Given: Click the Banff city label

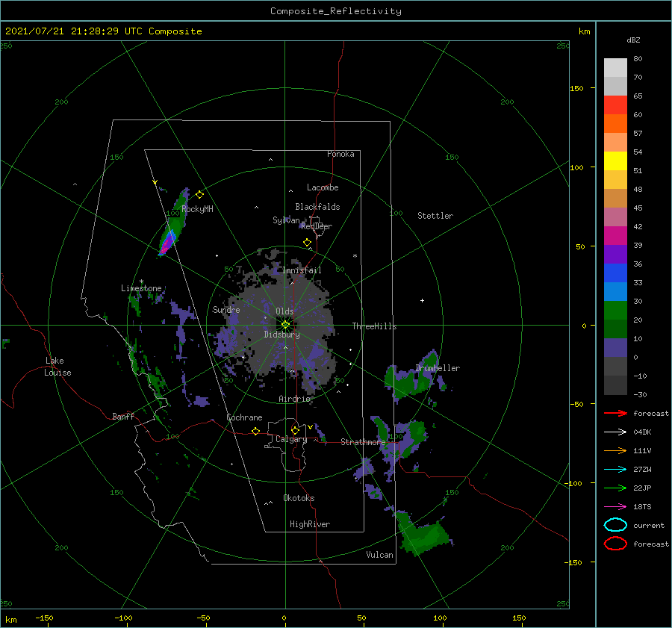Looking at the screenshot, I should tap(123, 416).
